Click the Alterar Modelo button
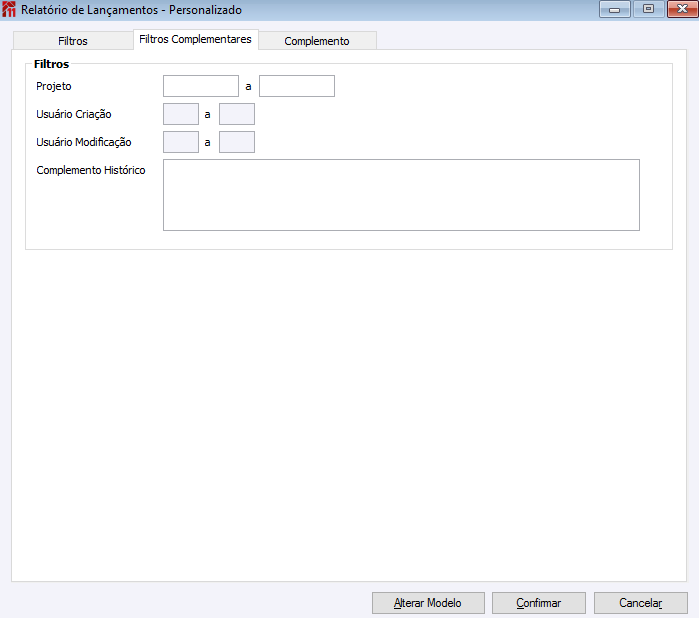 (x=428, y=603)
